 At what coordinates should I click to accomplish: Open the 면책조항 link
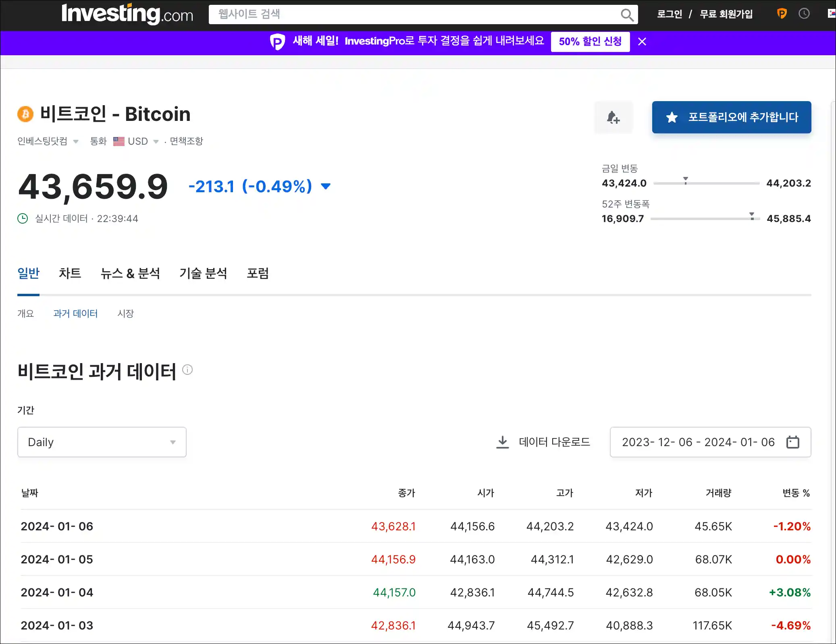click(x=186, y=141)
